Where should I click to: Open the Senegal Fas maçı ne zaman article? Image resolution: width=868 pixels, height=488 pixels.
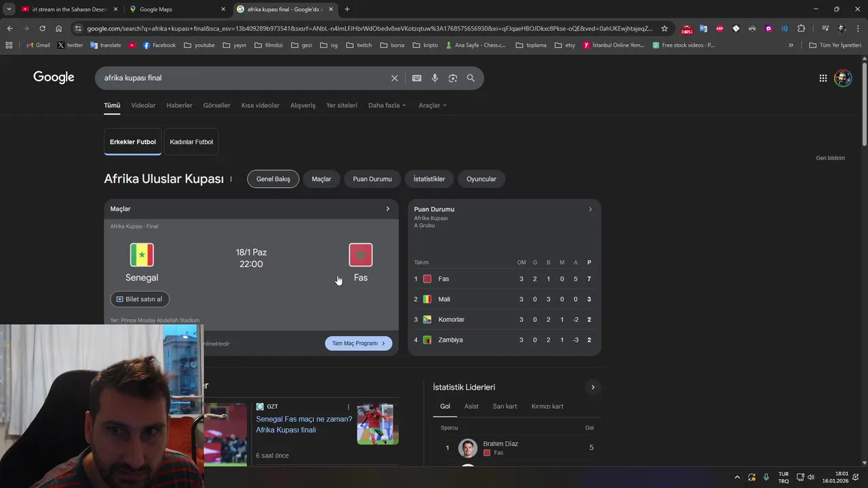click(x=304, y=424)
